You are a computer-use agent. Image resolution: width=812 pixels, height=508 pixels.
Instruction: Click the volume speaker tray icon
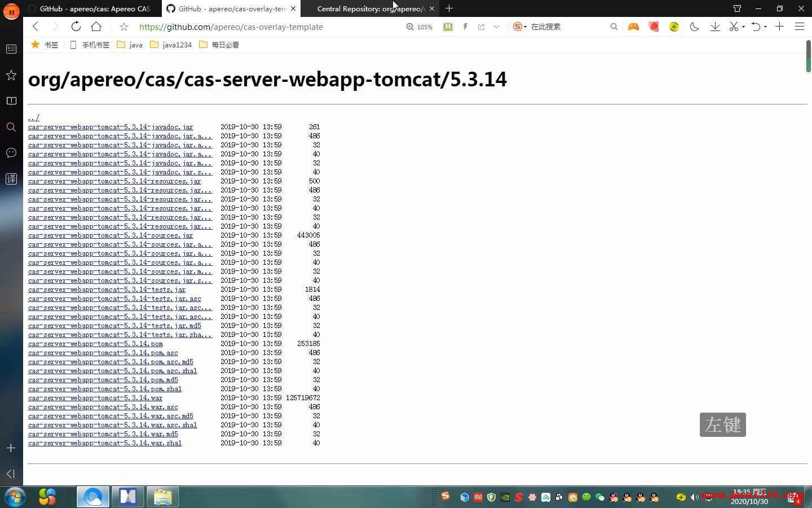coord(694,497)
